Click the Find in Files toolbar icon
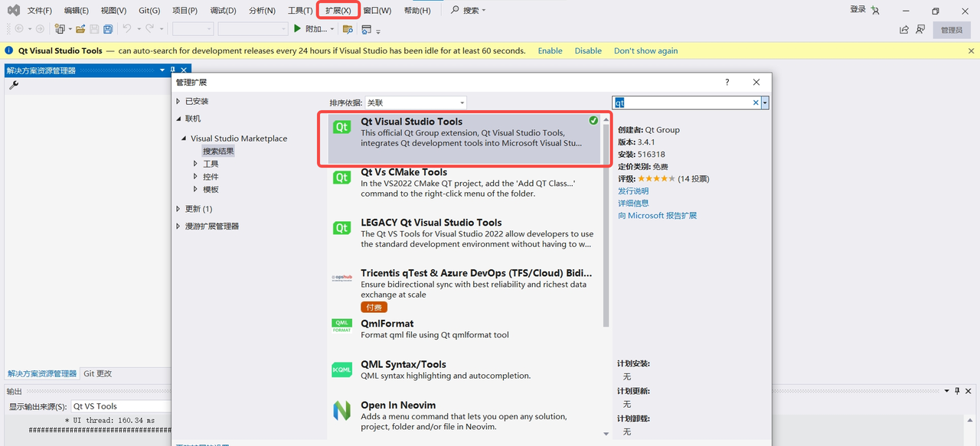The width and height of the screenshot is (980, 446). [x=348, y=29]
